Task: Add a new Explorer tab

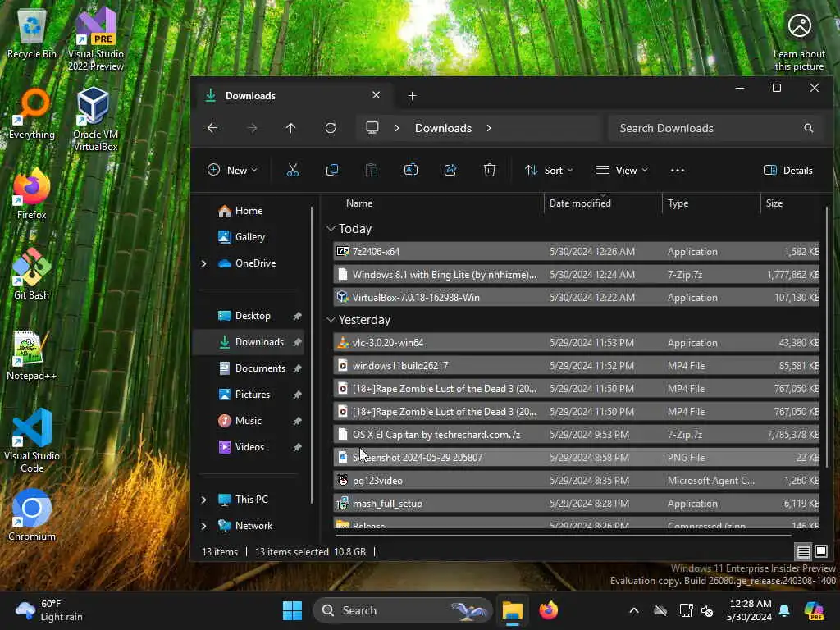Action: click(412, 96)
